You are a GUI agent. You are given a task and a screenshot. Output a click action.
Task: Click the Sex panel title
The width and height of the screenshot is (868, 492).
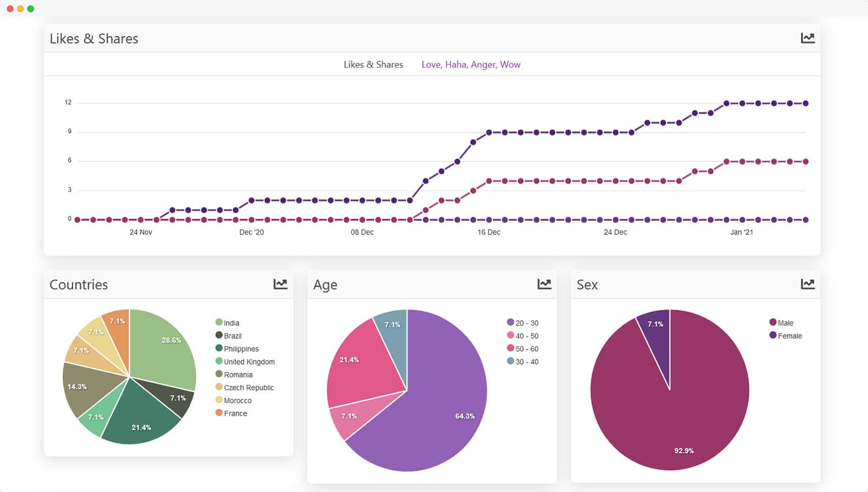coord(587,284)
